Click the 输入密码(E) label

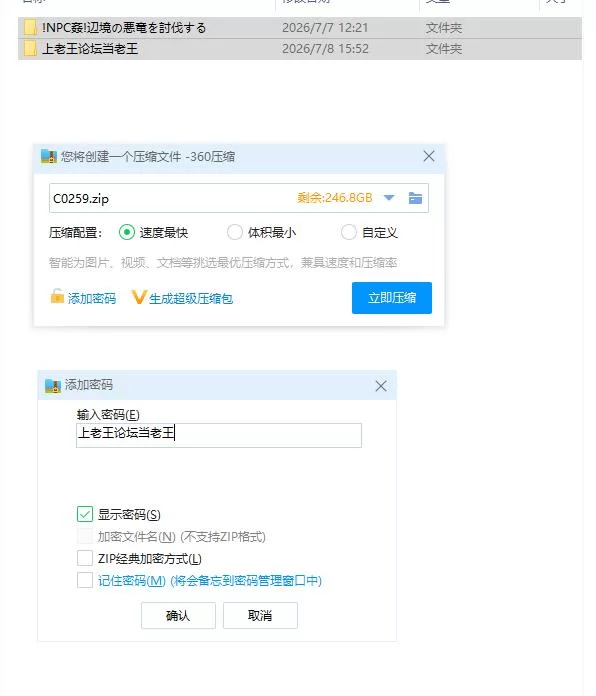(108, 415)
